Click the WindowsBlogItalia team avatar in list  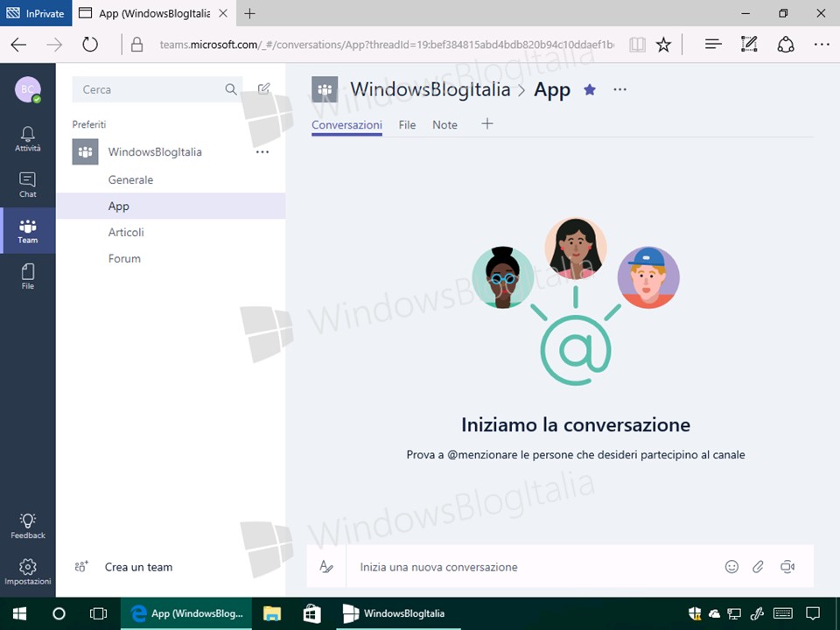click(85, 151)
